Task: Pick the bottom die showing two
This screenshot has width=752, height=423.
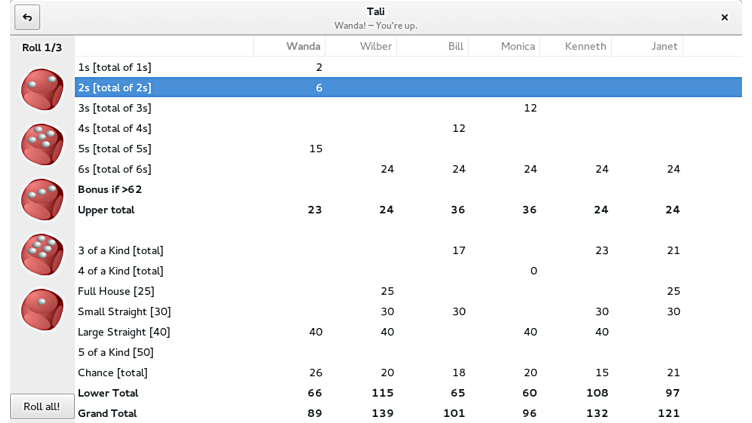Action: 42,310
